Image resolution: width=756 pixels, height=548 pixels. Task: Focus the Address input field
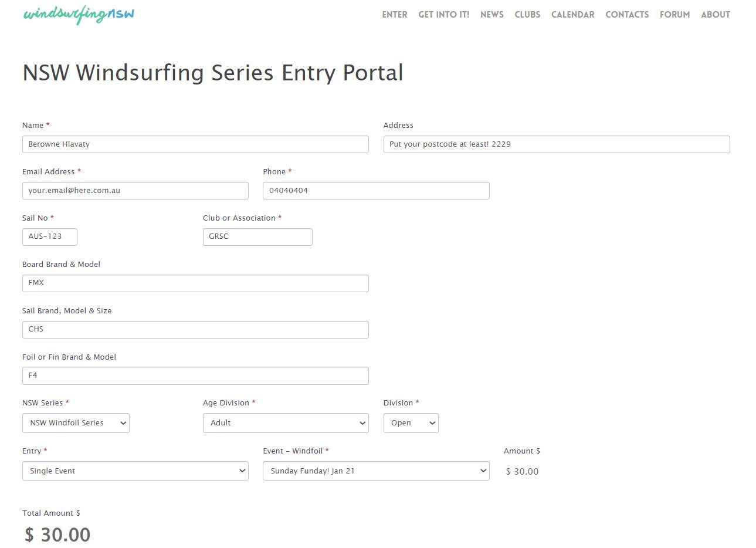click(556, 144)
